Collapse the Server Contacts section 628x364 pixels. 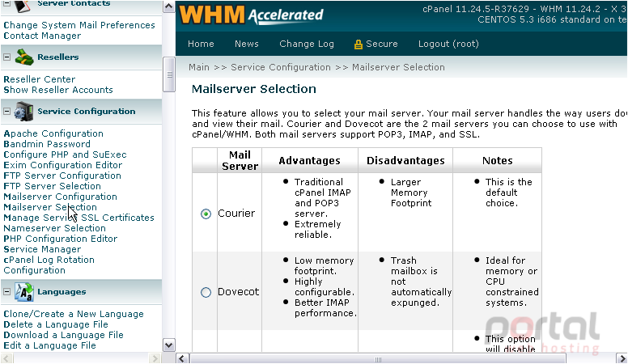[x=6, y=3]
